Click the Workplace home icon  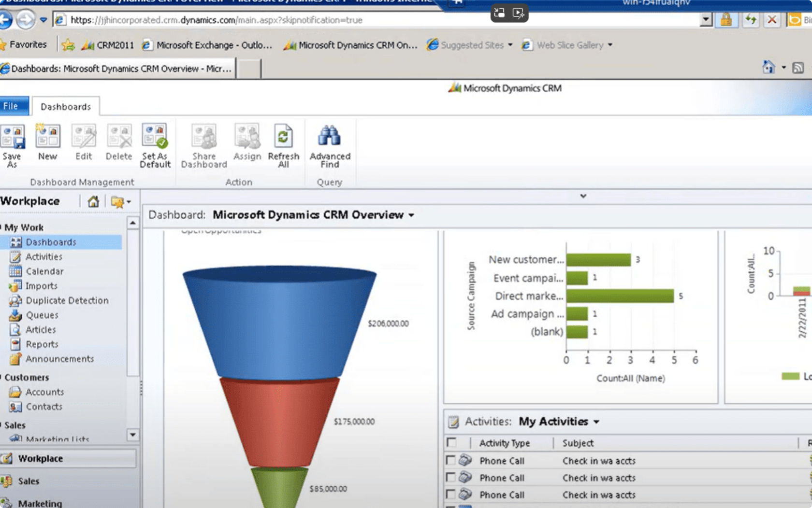[x=93, y=201]
